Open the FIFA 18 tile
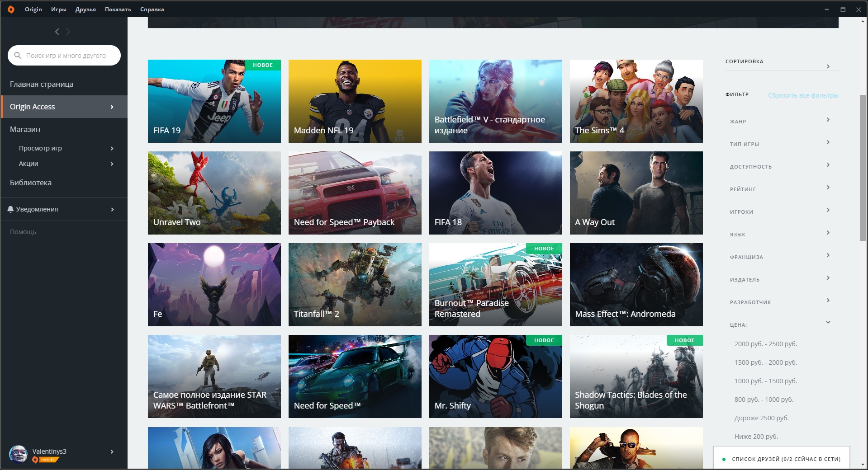Screen dimensions: 868x470 pos(495,193)
